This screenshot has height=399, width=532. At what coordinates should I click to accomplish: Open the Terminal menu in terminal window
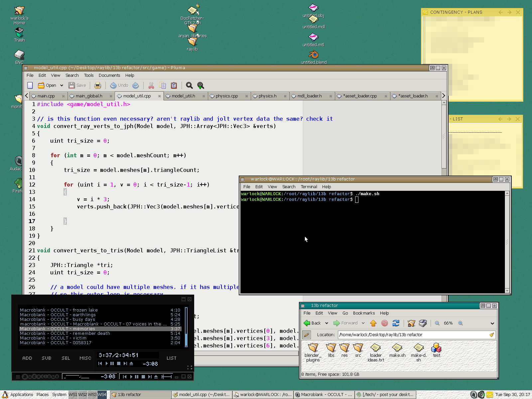[x=309, y=187]
